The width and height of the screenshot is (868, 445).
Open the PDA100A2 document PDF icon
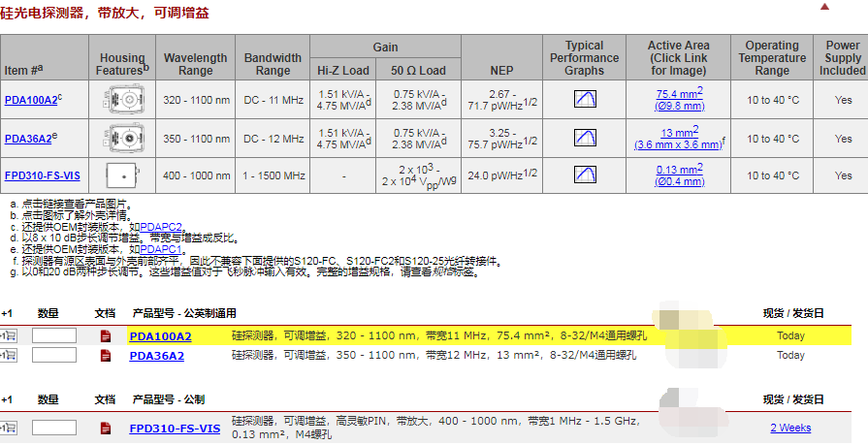tap(105, 336)
